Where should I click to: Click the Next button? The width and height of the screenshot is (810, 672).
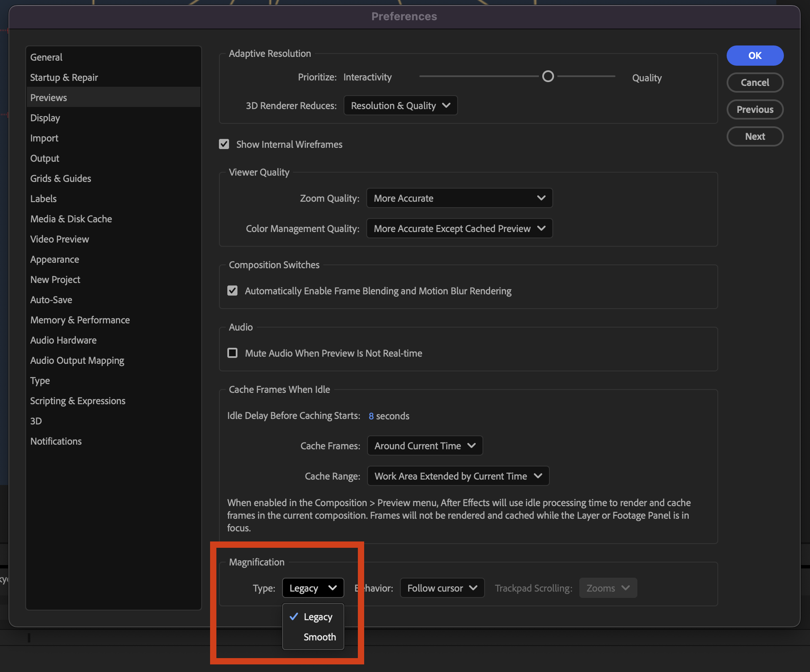pyautogui.click(x=754, y=136)
